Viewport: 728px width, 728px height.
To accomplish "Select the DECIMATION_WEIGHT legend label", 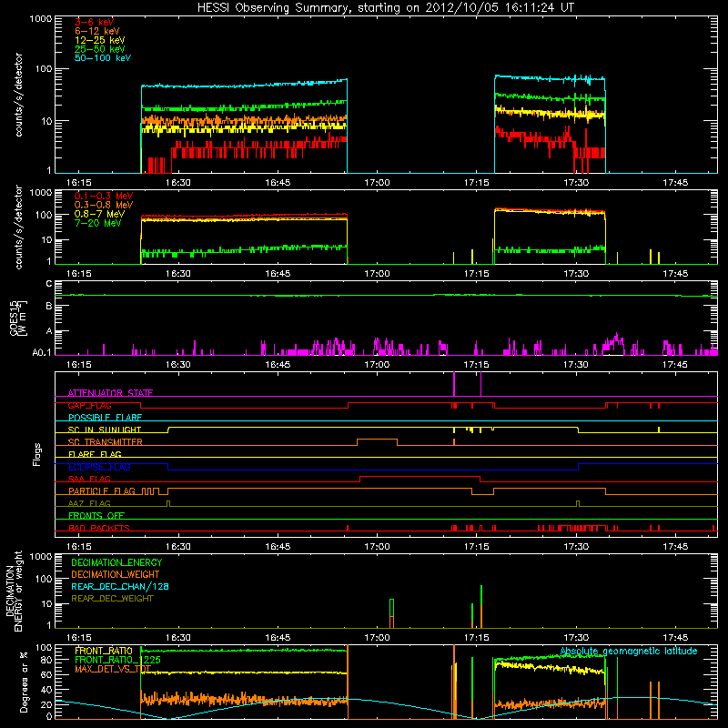I will click(x=116, y=574).
